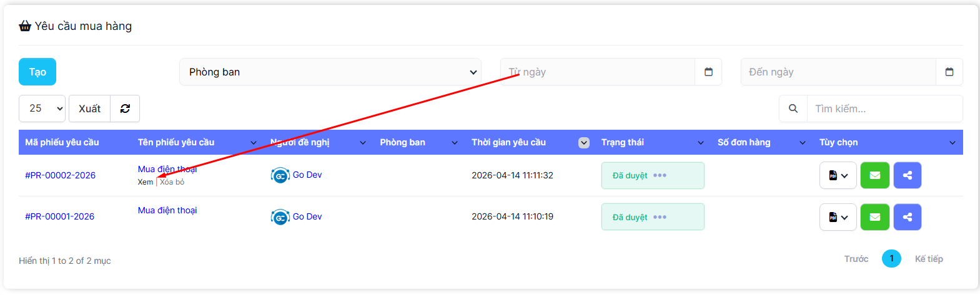The width and height of the screenshot is (980, 295).
Task: Open the 25 rows-per-page dropdown
Action: pos(42,109)
